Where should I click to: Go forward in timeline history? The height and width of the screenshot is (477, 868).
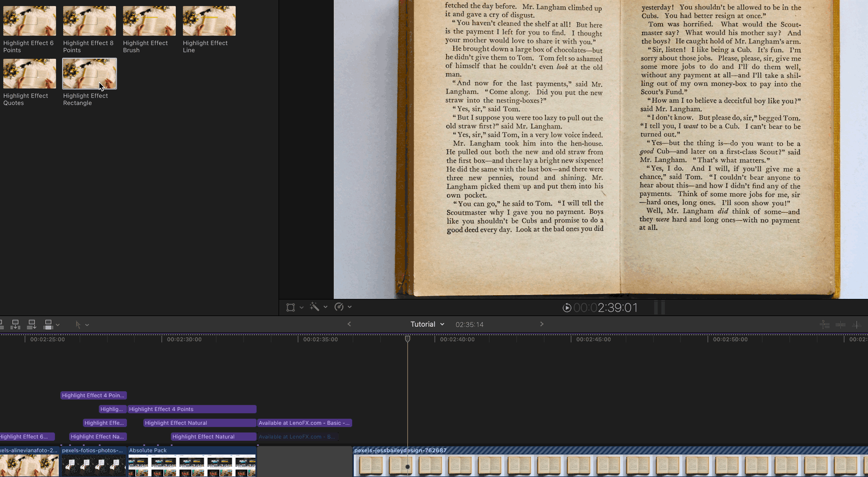pos(542,324)
